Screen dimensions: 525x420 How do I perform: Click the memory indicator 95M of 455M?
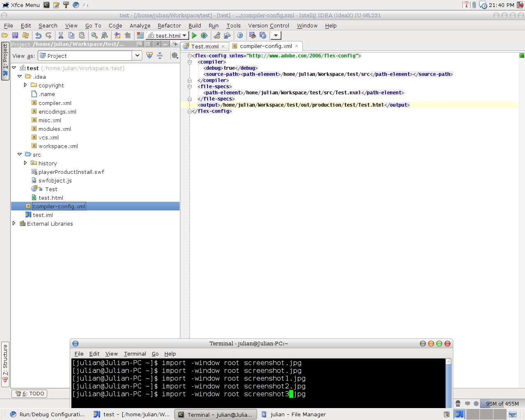click(x=502, y=404)
